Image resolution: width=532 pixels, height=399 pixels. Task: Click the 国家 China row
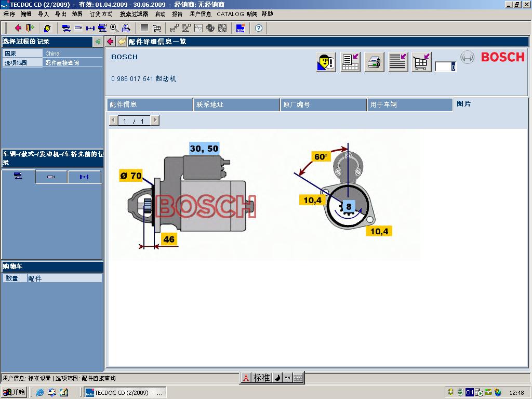tap(52, 54)
